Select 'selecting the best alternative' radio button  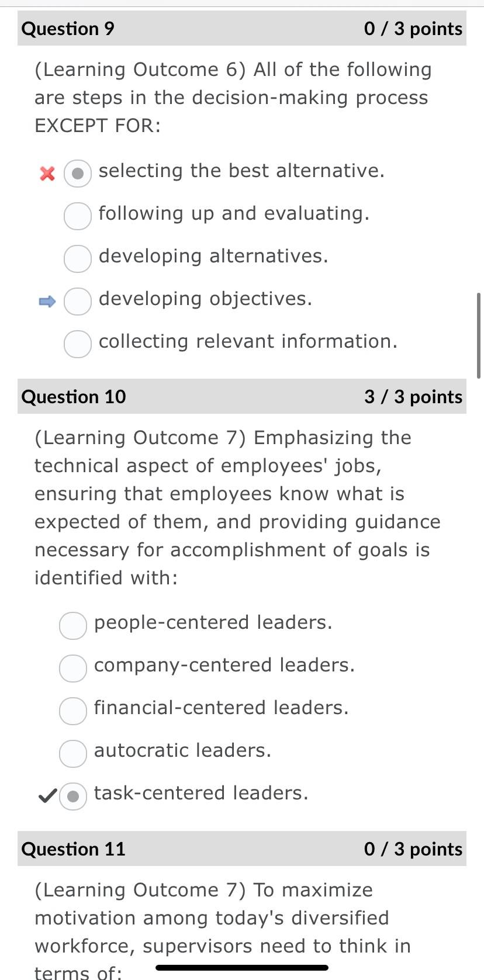78,174
